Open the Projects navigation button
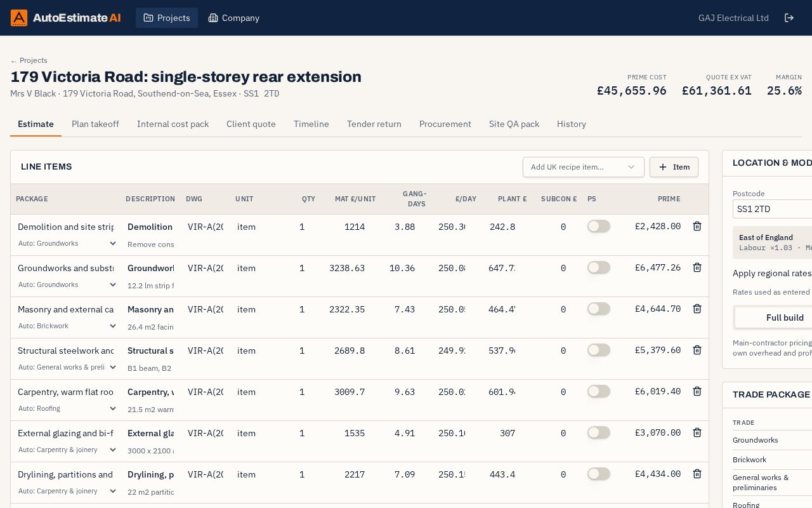812x508 pixels. [167, 18]
